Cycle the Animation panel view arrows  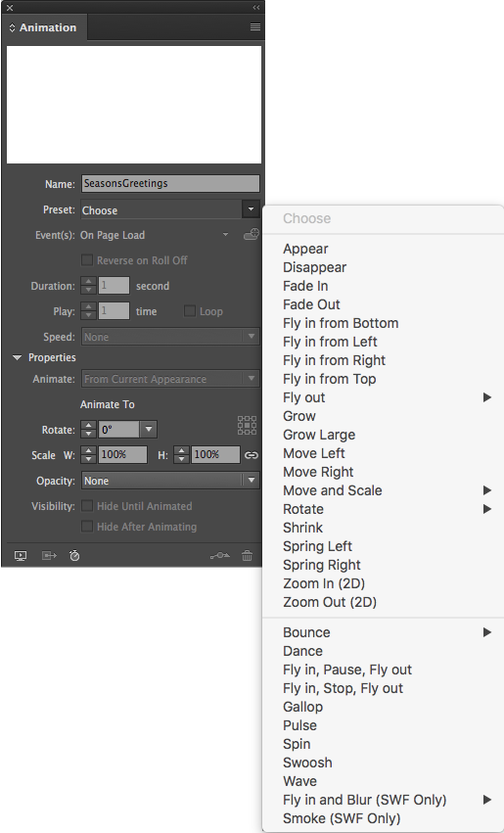12,27
